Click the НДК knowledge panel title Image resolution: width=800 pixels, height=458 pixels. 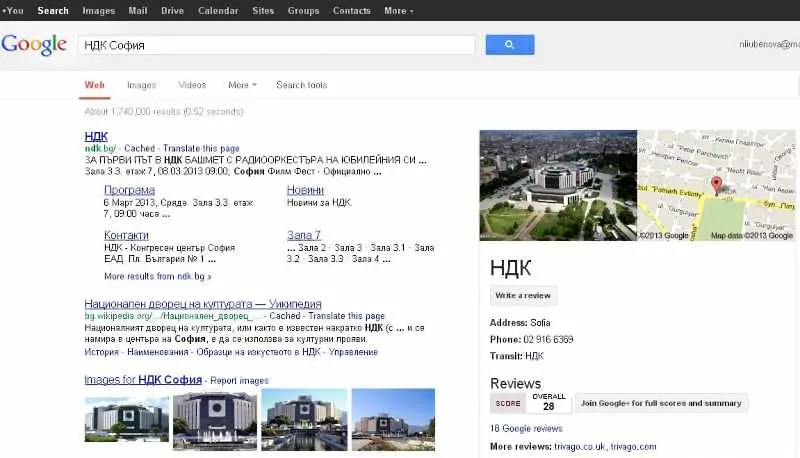point(511,268)
